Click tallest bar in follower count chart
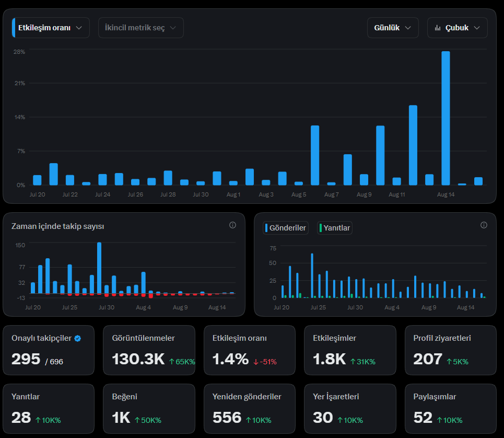 point(99,268)
